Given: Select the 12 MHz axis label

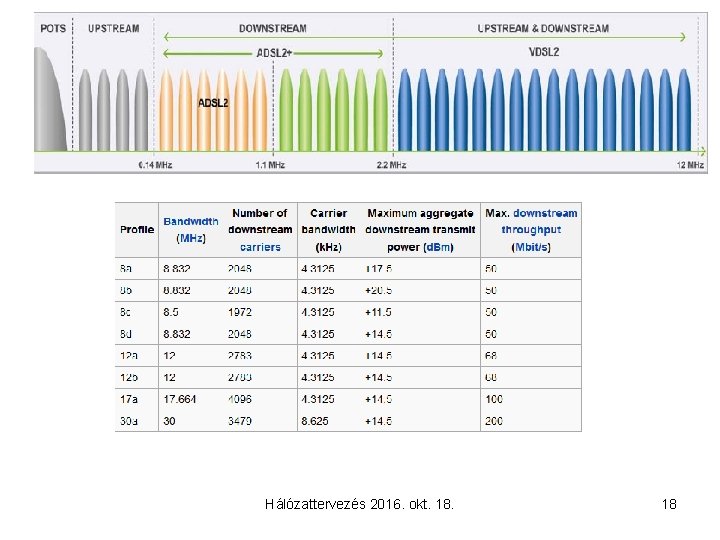Looking at the screenshot, I should pyautogui.click(x=690, y=165).
